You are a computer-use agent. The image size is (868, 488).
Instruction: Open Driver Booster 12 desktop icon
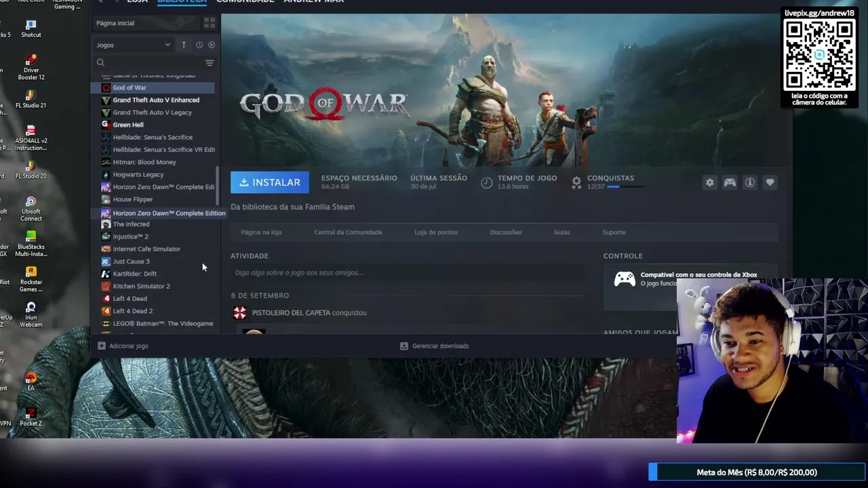click(x=31, y=68)
